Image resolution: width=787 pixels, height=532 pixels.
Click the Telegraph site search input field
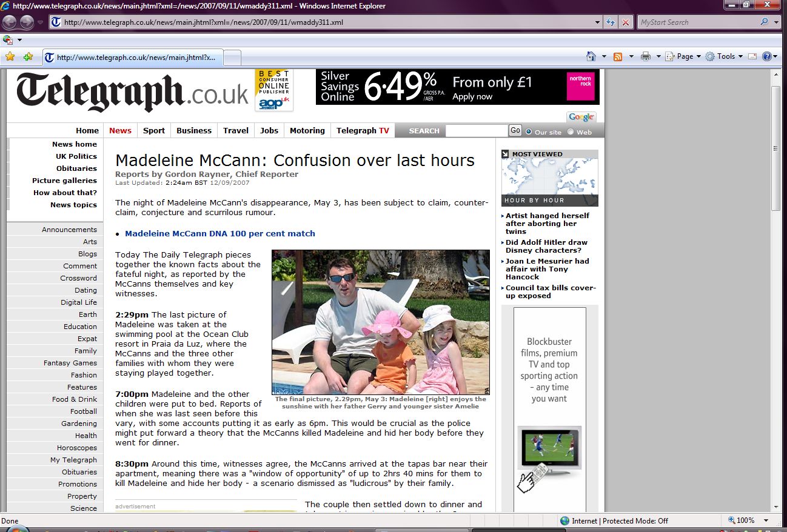pyautogui.click(x=477, y=131)
